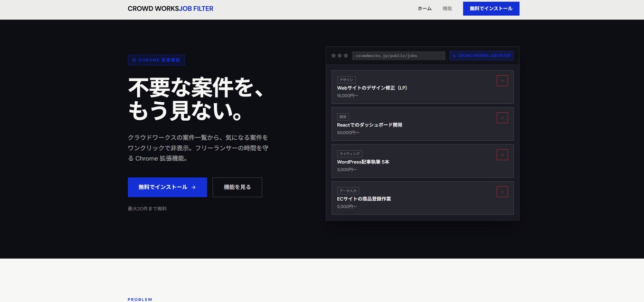Click the PROBLEM section label
Image resolution: width=644 pixels, height=302 pixels.
point(140,299)
